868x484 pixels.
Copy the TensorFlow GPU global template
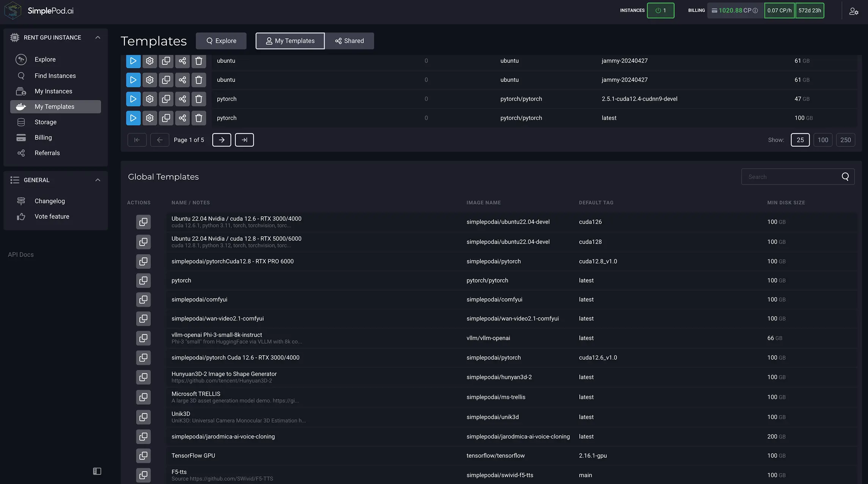(143, 456)
